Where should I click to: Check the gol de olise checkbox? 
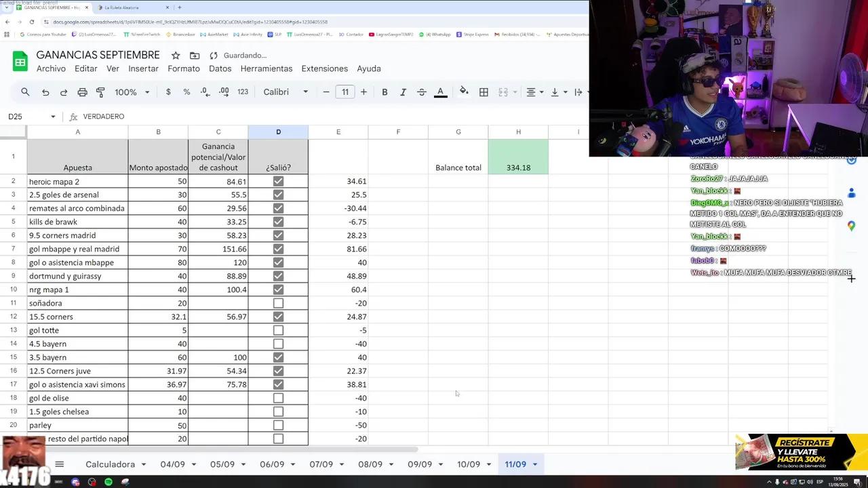(278, 399)
